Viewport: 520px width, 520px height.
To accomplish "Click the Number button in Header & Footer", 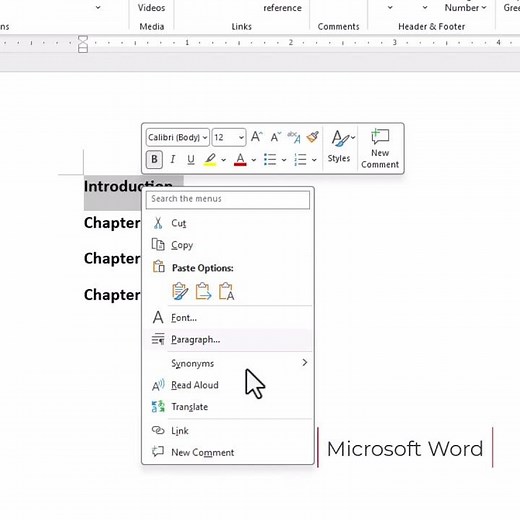I will [465, 7].
